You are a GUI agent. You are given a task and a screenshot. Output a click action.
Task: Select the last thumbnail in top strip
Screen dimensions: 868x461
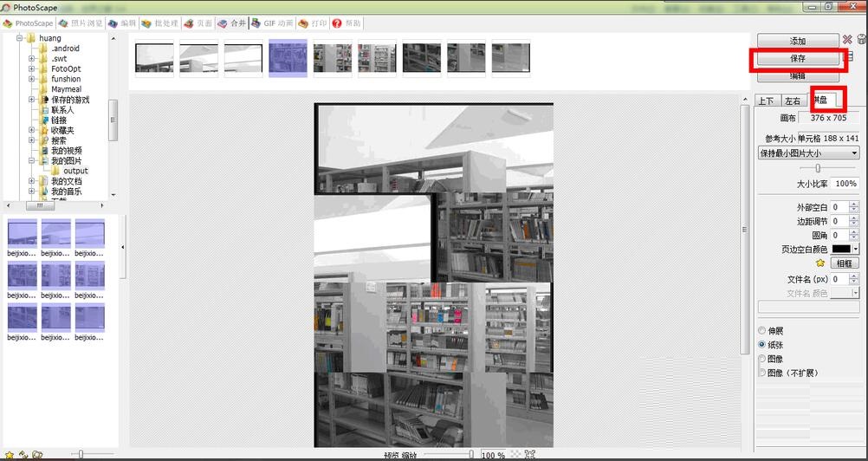click(x=511, y=58)
